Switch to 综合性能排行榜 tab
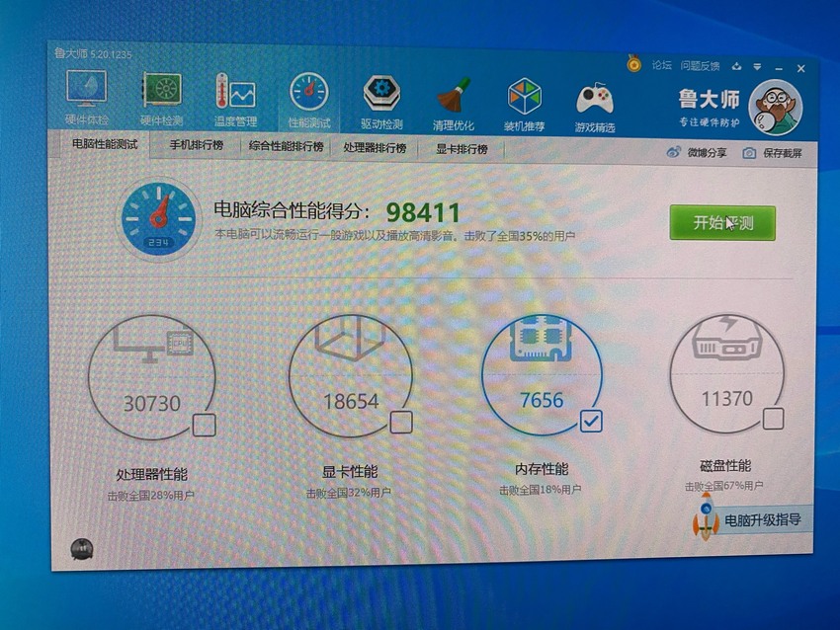Screen dimensions: 840x630 286,146
